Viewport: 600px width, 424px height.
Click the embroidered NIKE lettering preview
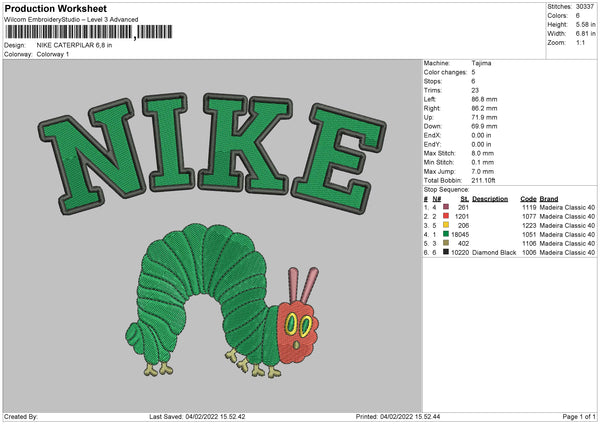click(x=212, y=153)
